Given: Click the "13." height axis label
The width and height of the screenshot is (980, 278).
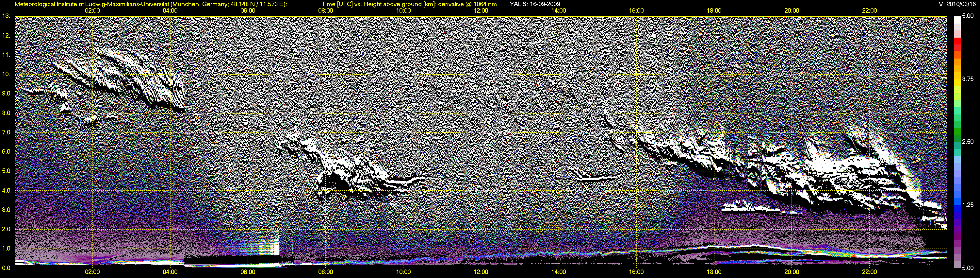Looking at the screenshot, I should (6, 16).
